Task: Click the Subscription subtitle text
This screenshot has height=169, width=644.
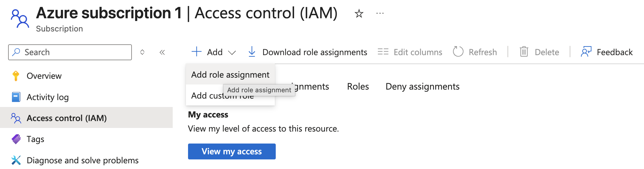Action: (x=59, y=29)
